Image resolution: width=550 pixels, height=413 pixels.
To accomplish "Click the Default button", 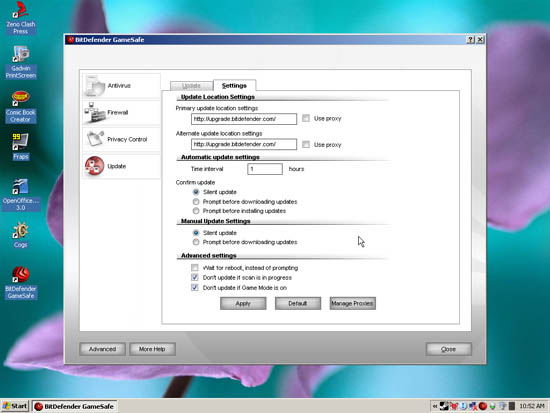I will 298,304.
